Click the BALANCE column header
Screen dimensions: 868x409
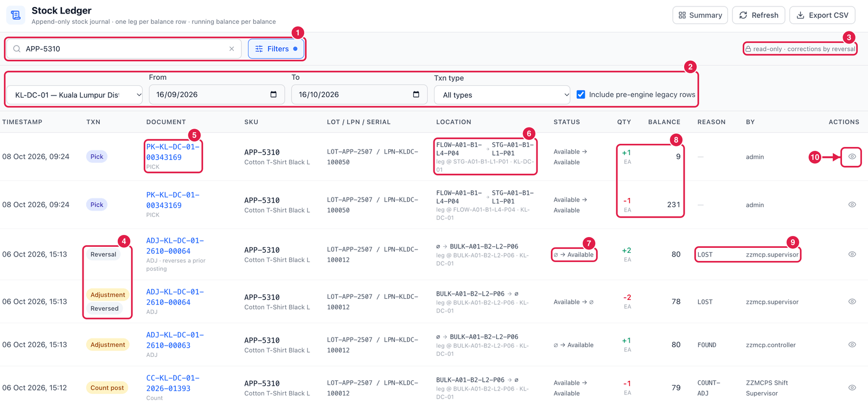pos(664,122)
